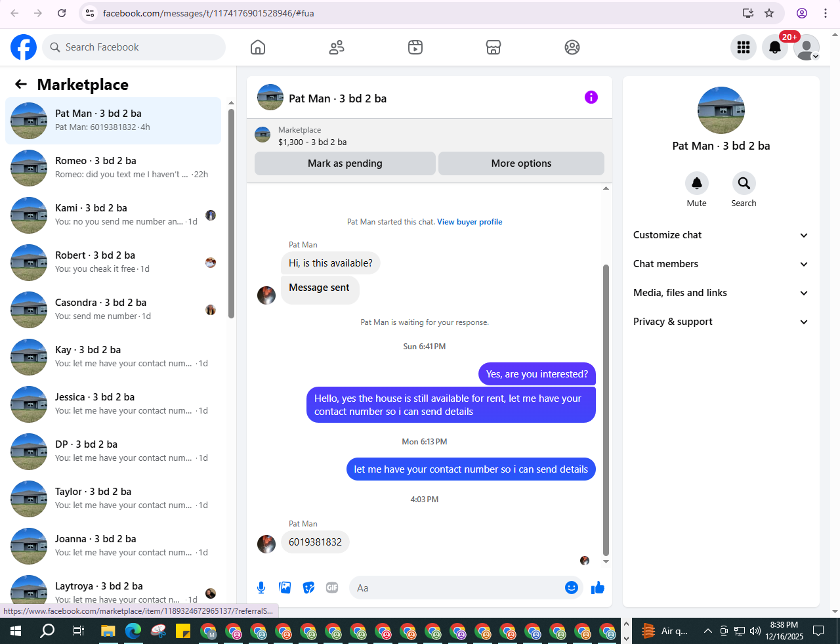Mute this chat with the bell icon
The image size is (840, 644).
(x=697, y=183)
